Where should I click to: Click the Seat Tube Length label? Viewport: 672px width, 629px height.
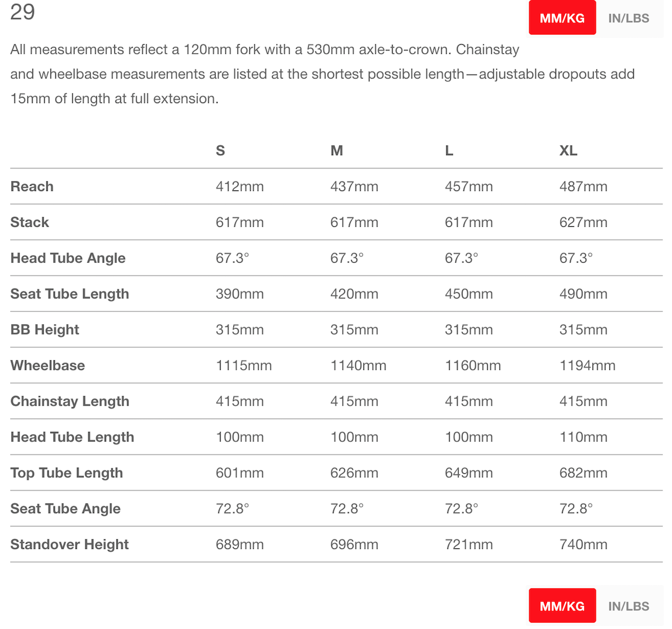click(69, 294)
